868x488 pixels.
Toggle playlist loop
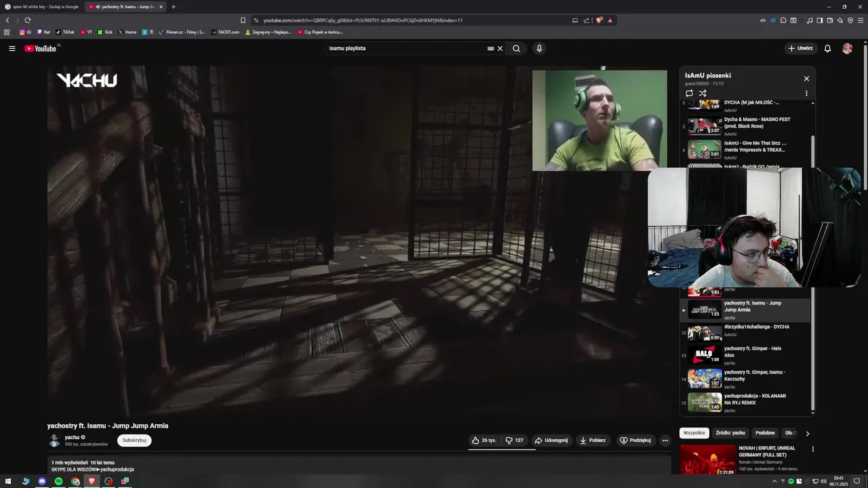coord(689,93)
